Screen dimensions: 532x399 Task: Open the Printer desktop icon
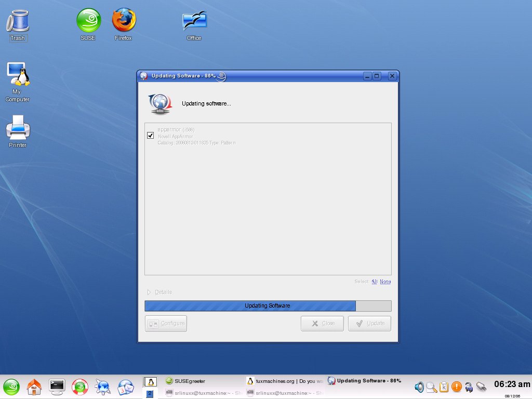coord(18,131)
